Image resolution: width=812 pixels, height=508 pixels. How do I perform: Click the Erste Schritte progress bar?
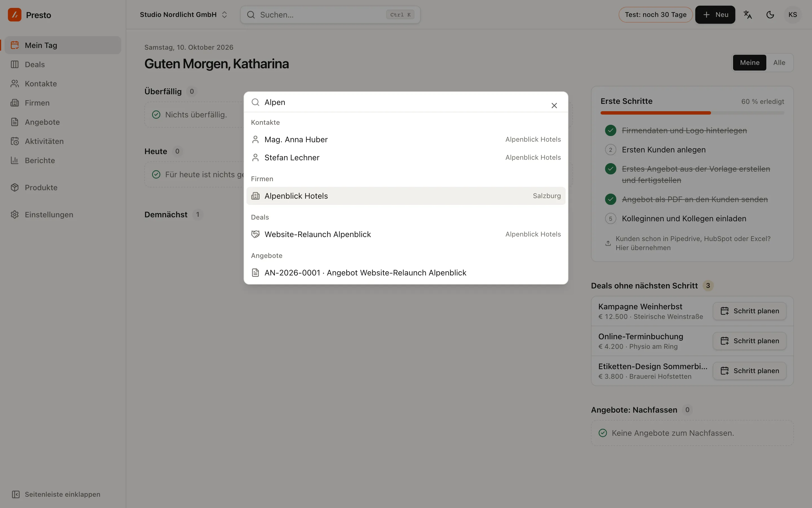tap(692, 113)
